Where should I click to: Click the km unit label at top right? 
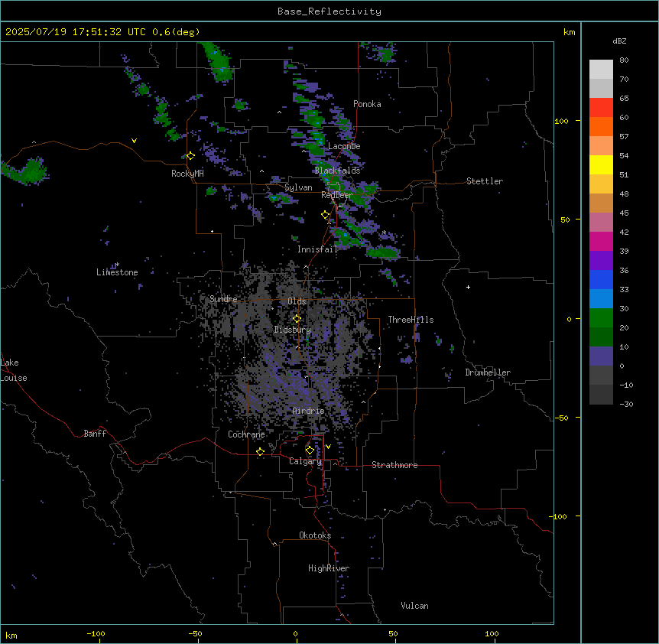569,32
